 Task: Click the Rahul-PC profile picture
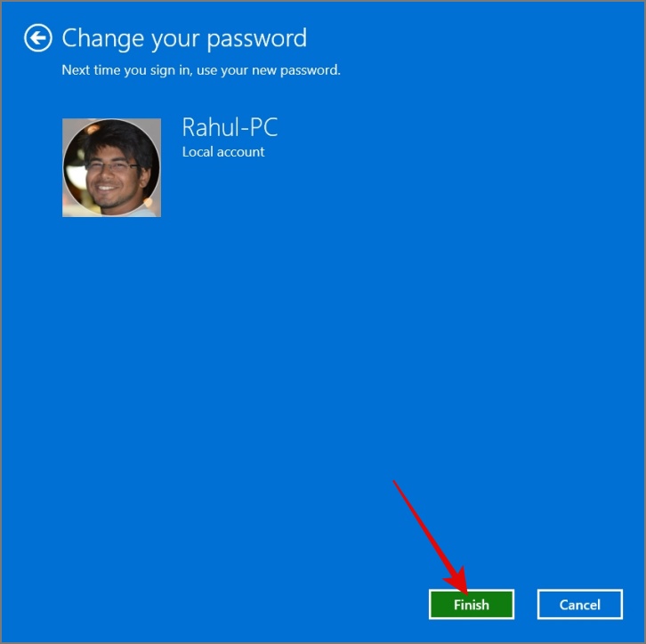click(111, 167)
